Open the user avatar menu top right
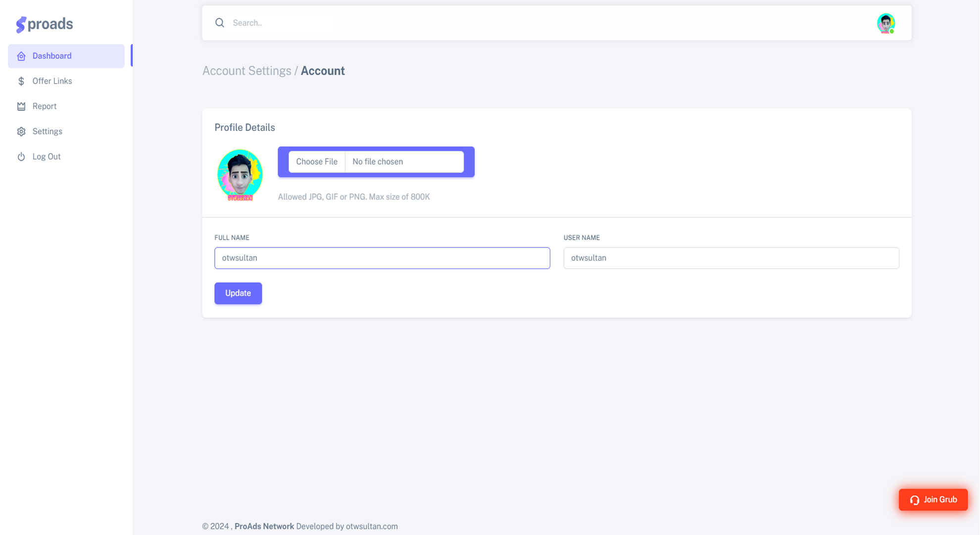The image size is (980, 535). point(885,23)
